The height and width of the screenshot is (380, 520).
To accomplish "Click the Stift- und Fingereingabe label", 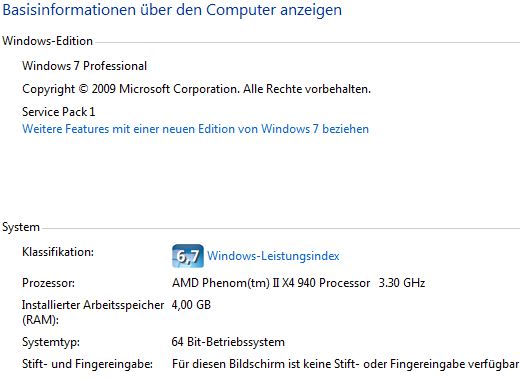I will pyautogui.click(x=87, y=364).
